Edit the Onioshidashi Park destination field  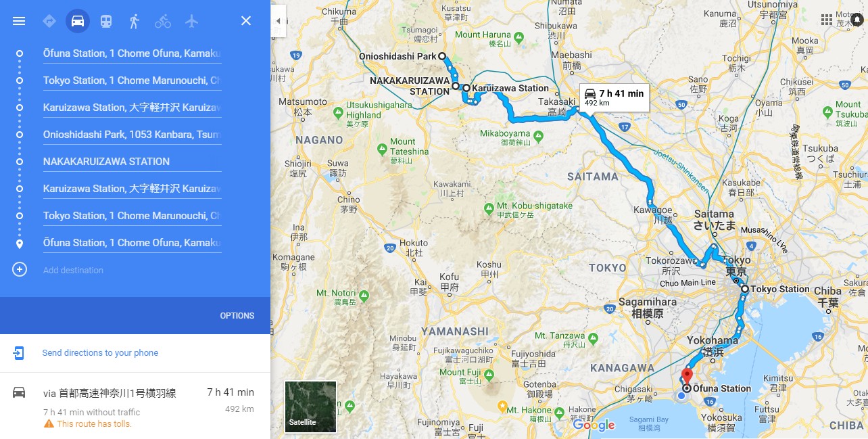[x=132, y=135]
